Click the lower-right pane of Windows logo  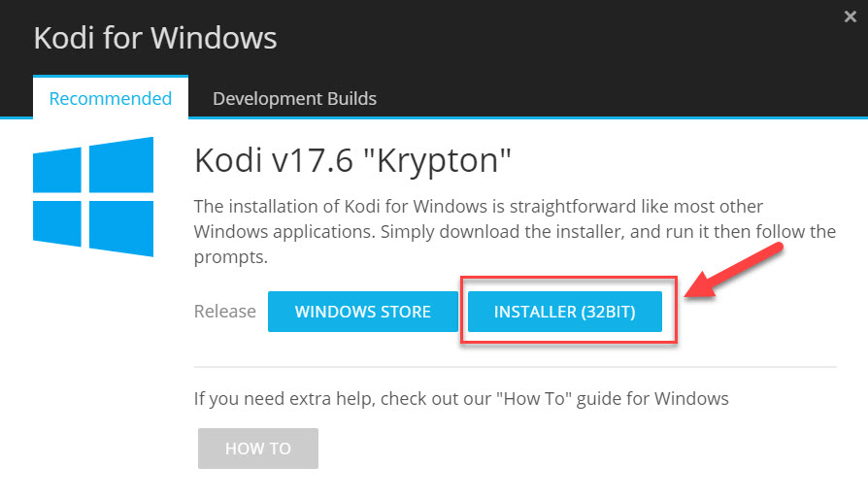pyautogui.click(x=121, y=228)
